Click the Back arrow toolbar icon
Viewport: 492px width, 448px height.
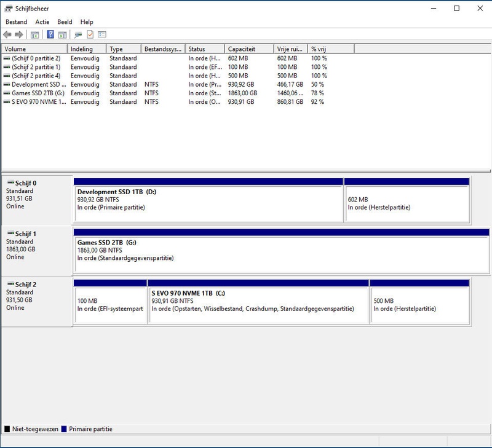[x=7, y=35]
